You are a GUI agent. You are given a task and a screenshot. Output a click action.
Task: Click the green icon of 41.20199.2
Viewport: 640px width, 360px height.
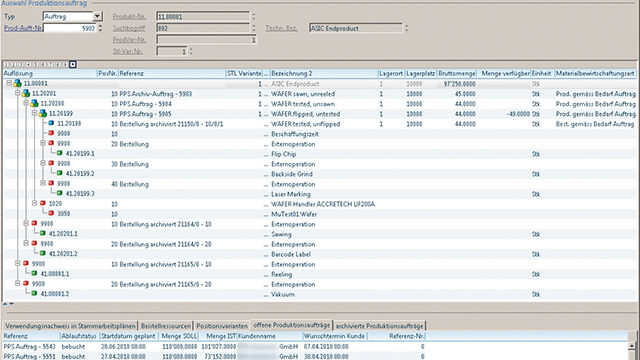pos(60,173)
